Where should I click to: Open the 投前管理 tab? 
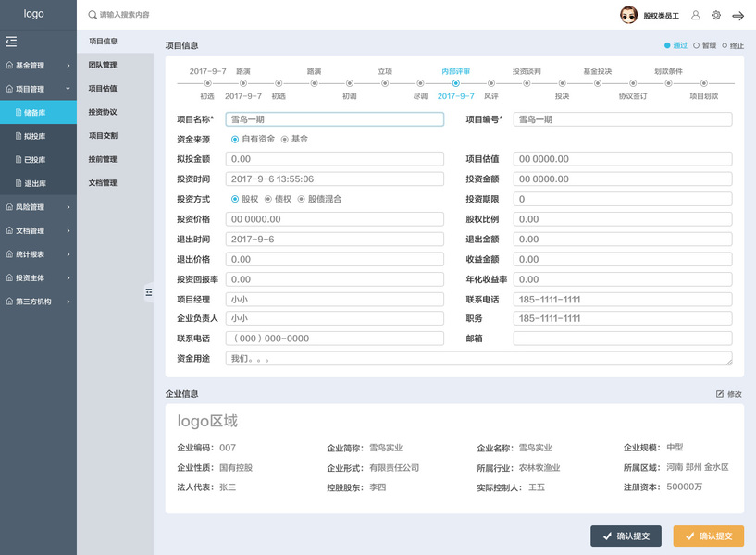tap(116, 159)
